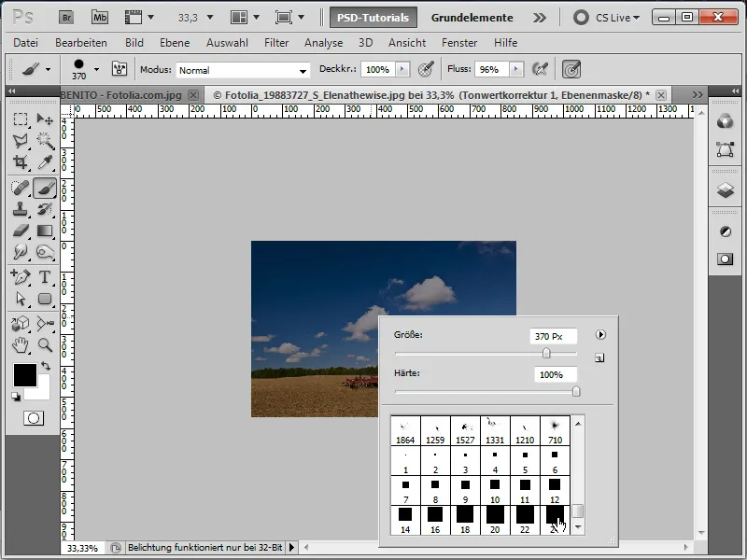This screenshot has height=560, width=747.
Task: Select the Magic Wand tool
Action: click(x=45, y=141)
